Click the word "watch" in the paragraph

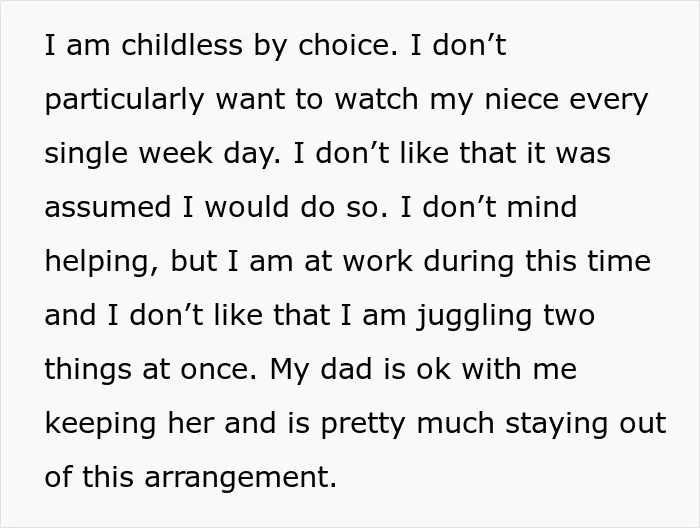376,99
